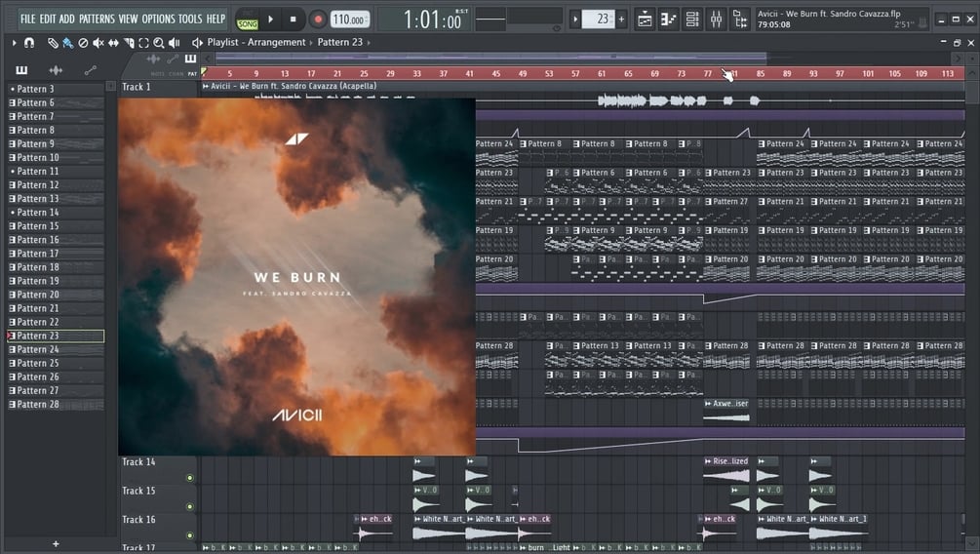Image resolution: width=980 pixels, height=554 pixels.
Task: Select the Slip tool icon
Action: point(113,43)
